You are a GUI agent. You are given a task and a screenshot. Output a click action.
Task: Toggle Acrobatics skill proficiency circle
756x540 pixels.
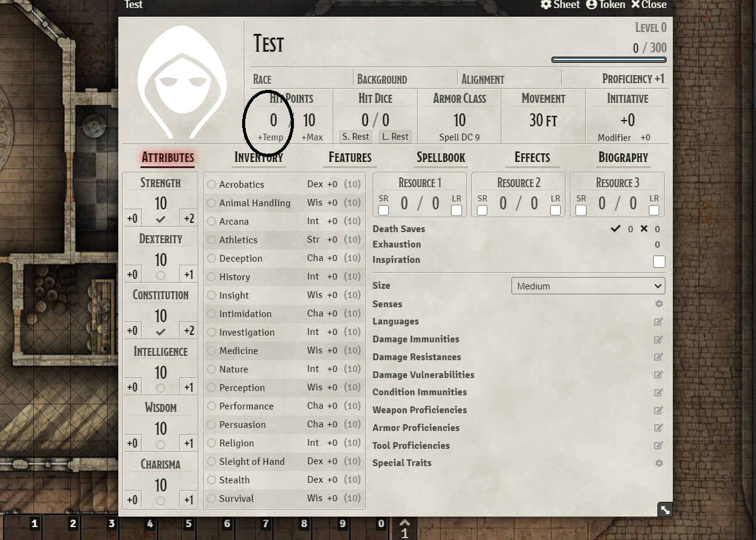(x=213, y=184)
